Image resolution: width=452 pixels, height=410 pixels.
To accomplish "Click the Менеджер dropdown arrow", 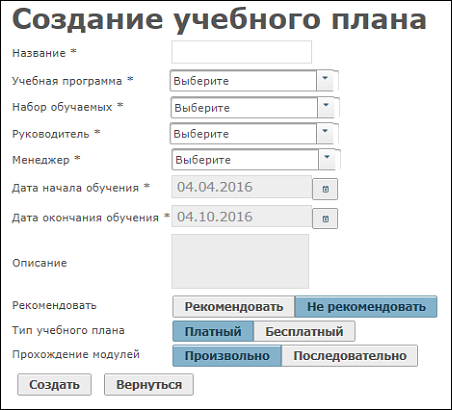I will click(327, 159).
